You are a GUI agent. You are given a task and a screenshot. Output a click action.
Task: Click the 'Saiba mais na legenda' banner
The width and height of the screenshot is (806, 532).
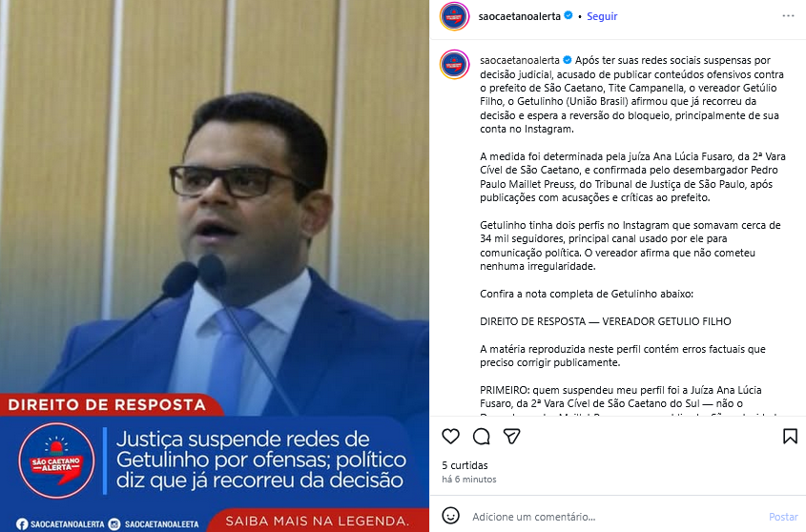(x=318, y=521)
